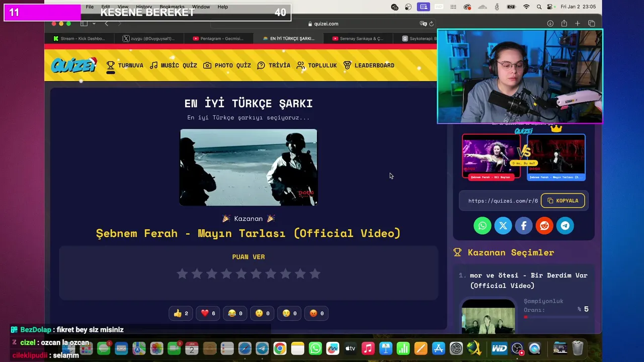Open Apple TV from the Dock

351,348
